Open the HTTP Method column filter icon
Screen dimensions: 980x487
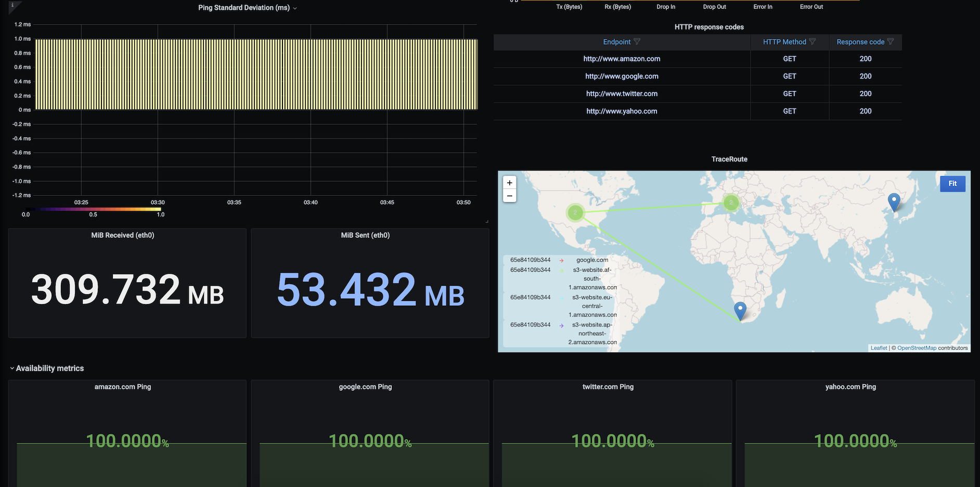tap(813, 42)
